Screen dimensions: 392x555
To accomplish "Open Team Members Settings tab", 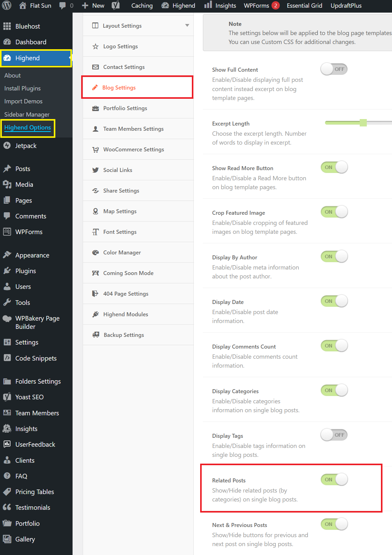I will pyautogui.click(x=138, y=129).
